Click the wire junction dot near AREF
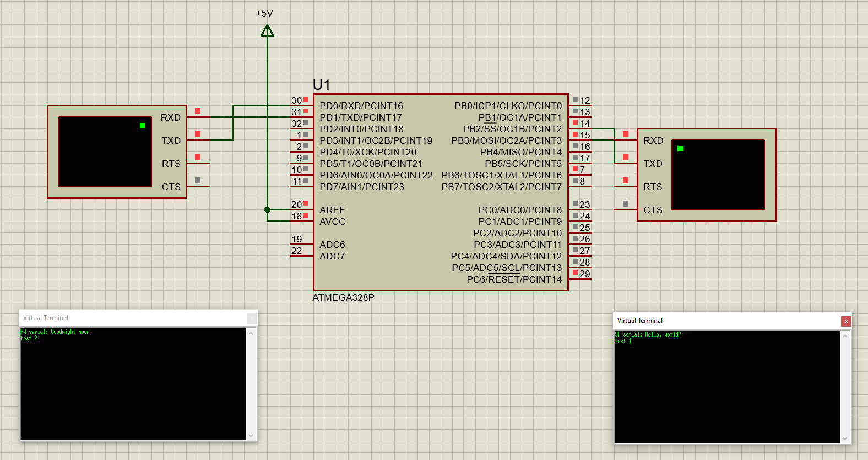The height and width of the screenshot is (460, 868). tap(267, 209)
